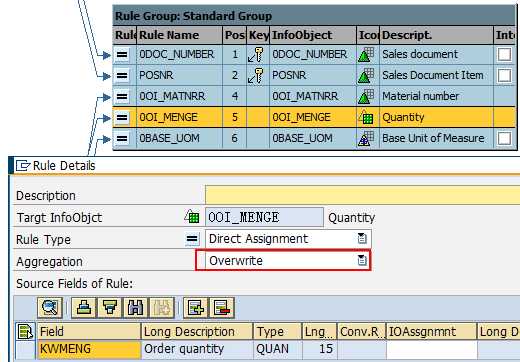Click the Material number description text
This screenshot has width=520, height=362.
point(420,96)
